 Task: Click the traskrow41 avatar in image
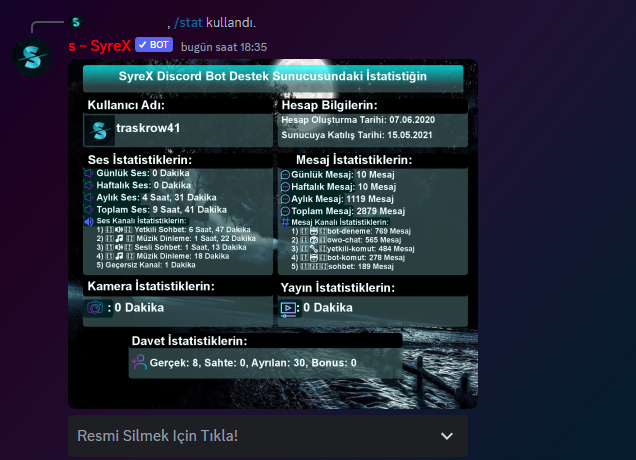[x=99, y=130]
